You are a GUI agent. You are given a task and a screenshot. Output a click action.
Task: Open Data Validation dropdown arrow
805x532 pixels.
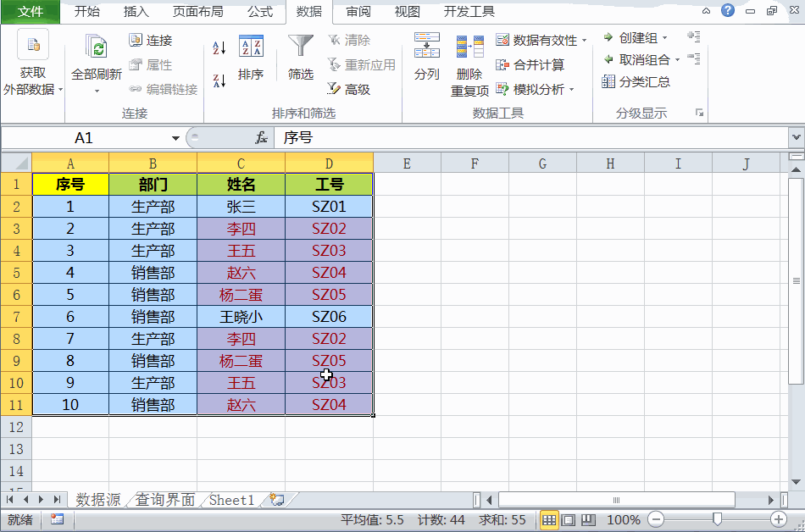click(x=584, y=40)
